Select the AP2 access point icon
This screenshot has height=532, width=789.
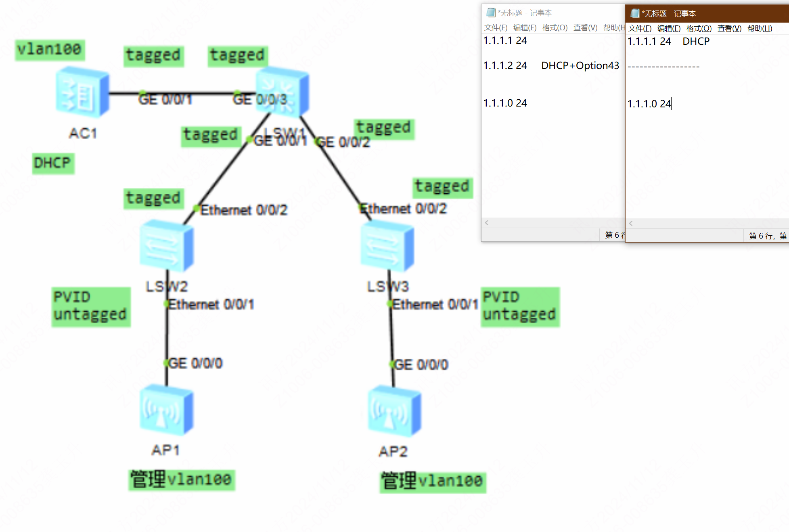pos(395,411)
